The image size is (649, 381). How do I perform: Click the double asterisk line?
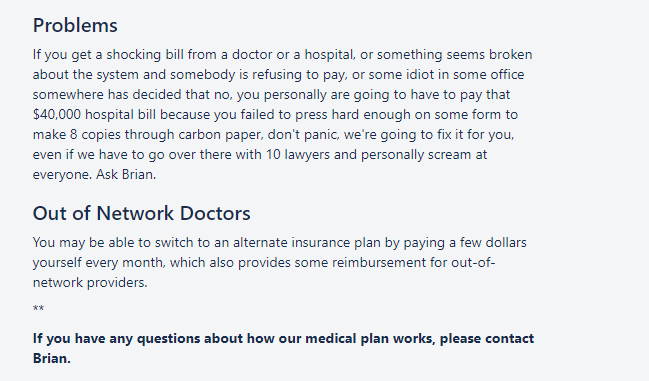tap(38, 309)
